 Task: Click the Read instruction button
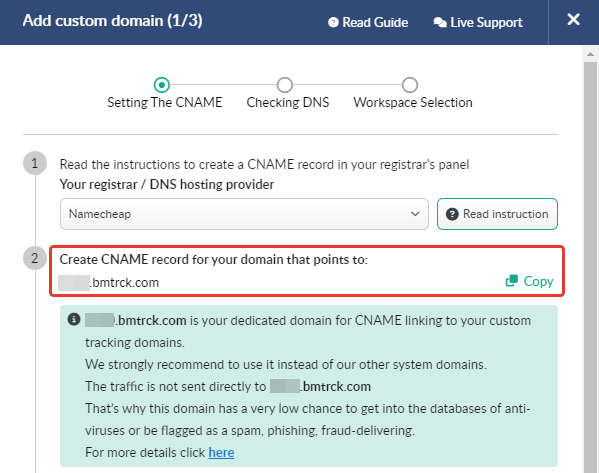tap(497, 214)
